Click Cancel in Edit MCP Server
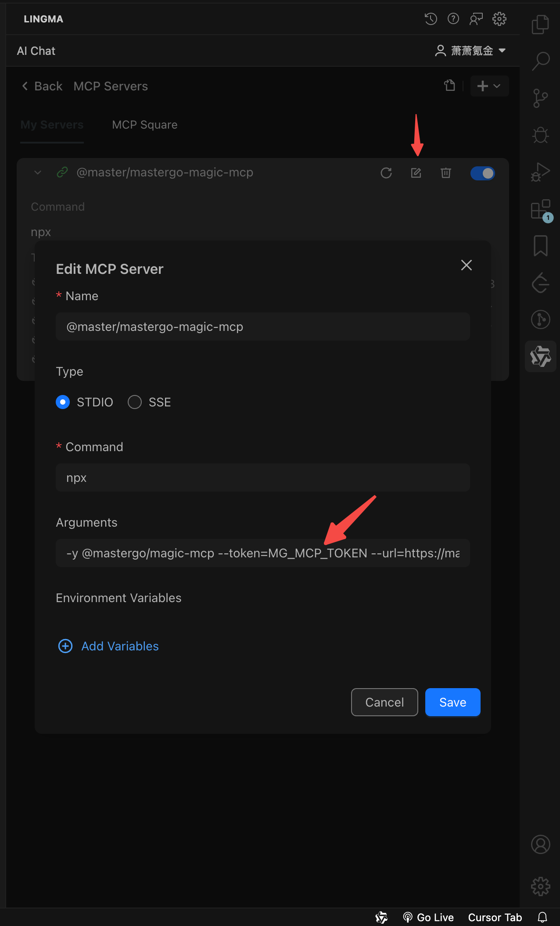Screen dimensions: 560x926 [384, 702]
